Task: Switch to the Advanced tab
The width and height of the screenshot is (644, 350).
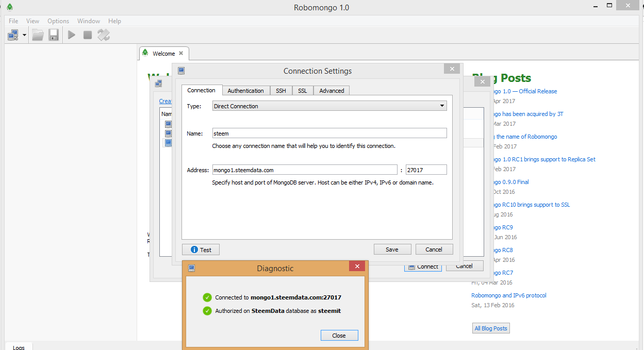Action: pos(332,91)
